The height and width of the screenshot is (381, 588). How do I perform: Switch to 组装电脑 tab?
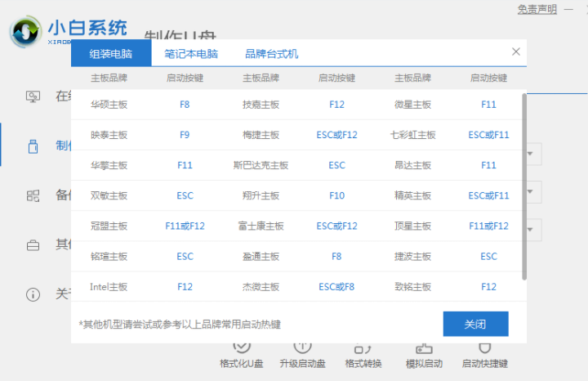tap(112, 54)
